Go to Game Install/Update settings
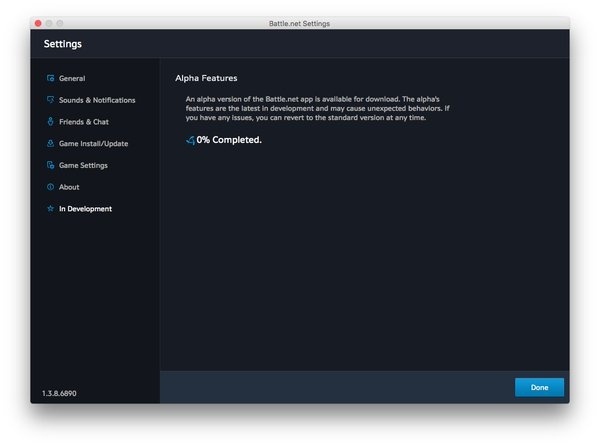This screenshot has height=447, width=600. [x=93, y=144]
